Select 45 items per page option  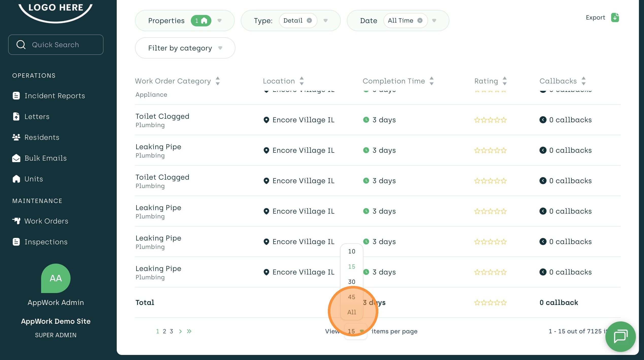(x=351, y=297)
